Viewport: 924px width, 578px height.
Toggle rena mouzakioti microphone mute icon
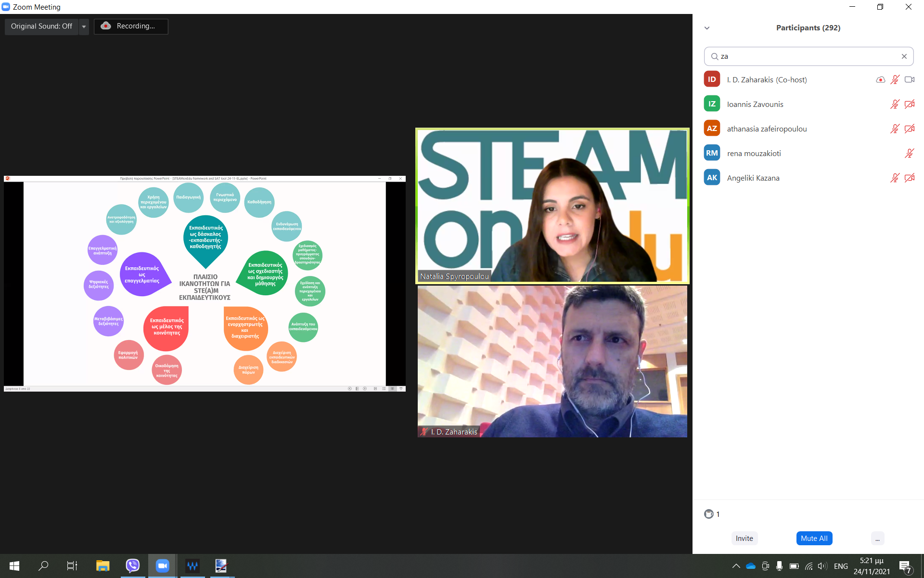pos(909,154)
